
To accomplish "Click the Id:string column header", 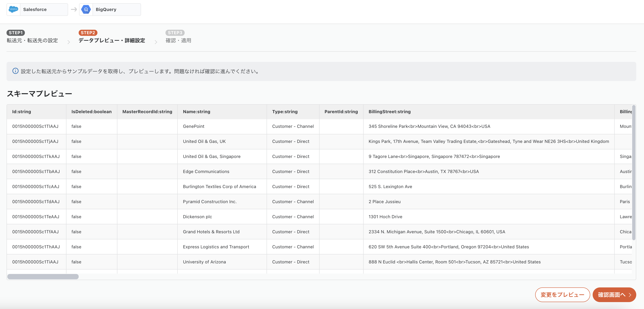I will point(21,112).
